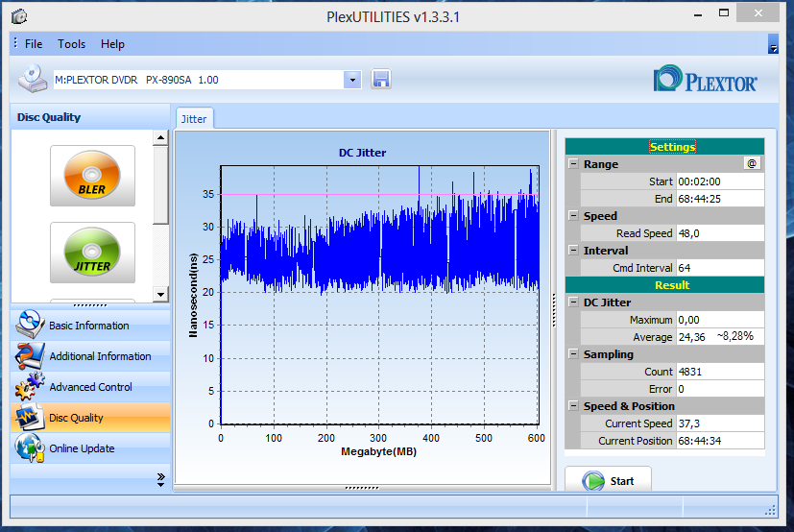Click scroll up arrow in Disc Quality list
Viewport: 794px width, 532px height.
[160, 138]
